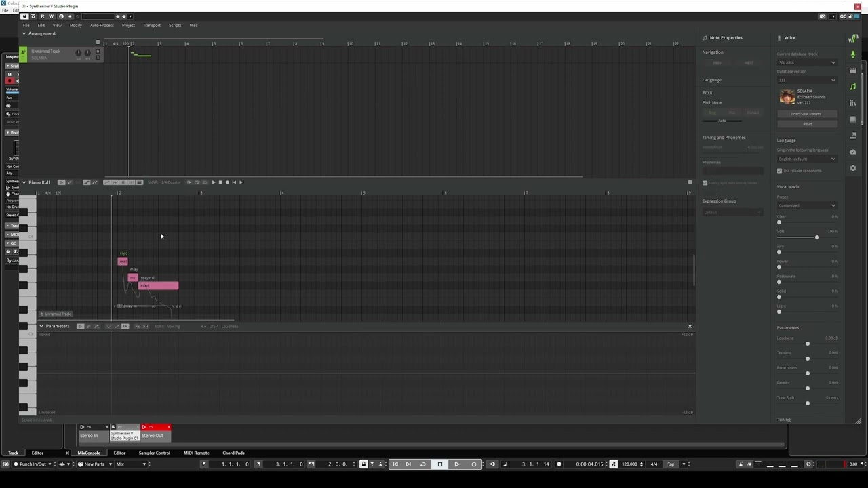Close the Parameters panel with X
This screenshot has width=868, height=488.
[690, 326]
